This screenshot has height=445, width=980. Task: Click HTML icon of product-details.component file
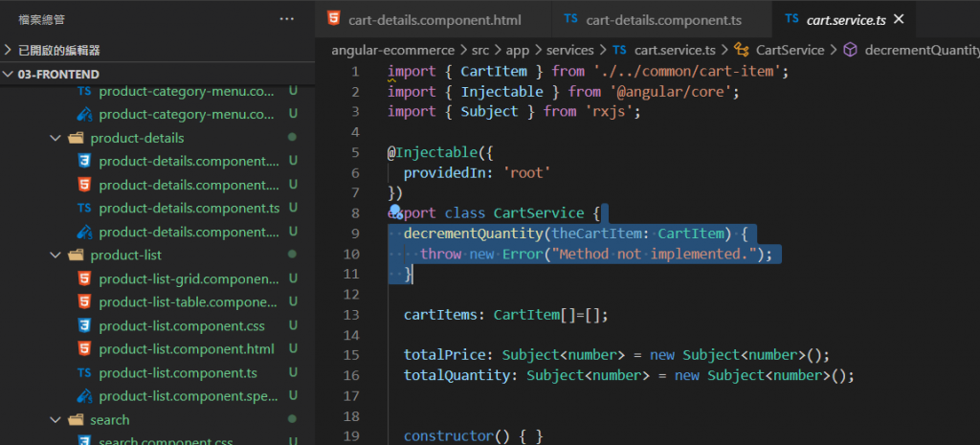coord(84,185)
